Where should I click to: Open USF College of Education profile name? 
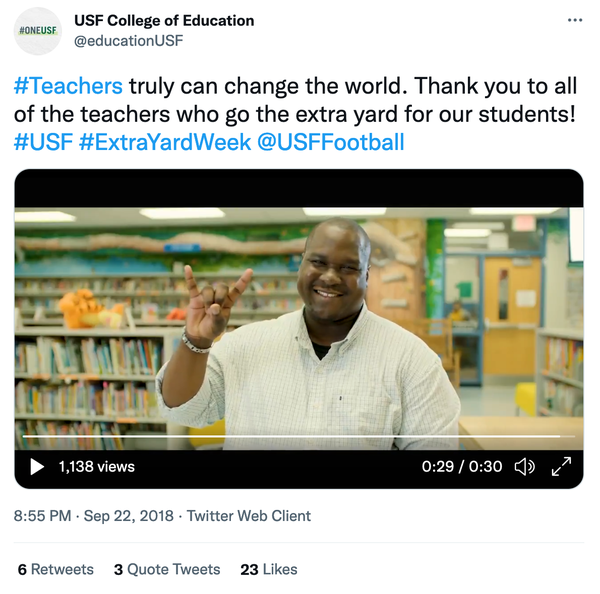[164, 20]
